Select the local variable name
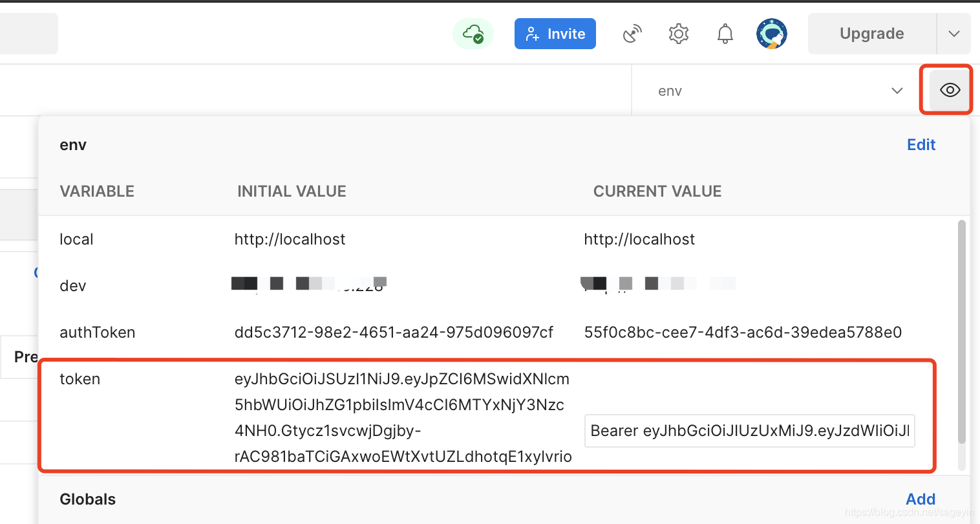Viewport: 980px width, 524px height. 76,239
